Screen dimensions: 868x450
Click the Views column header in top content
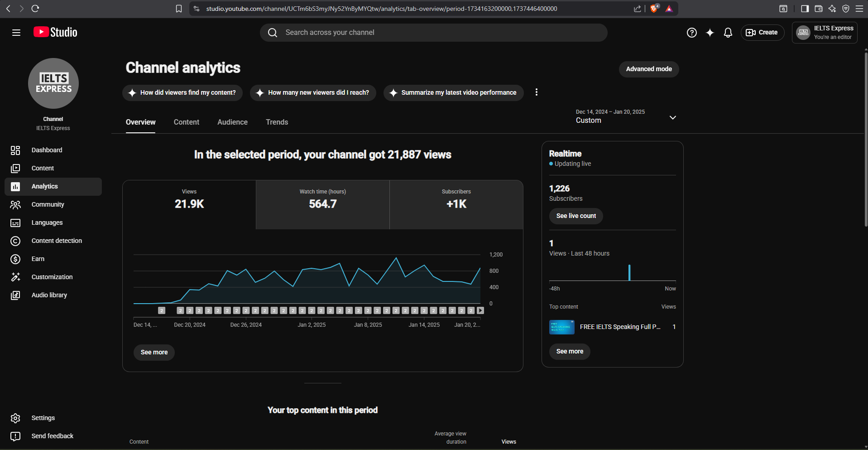click(x=508, y=442)
